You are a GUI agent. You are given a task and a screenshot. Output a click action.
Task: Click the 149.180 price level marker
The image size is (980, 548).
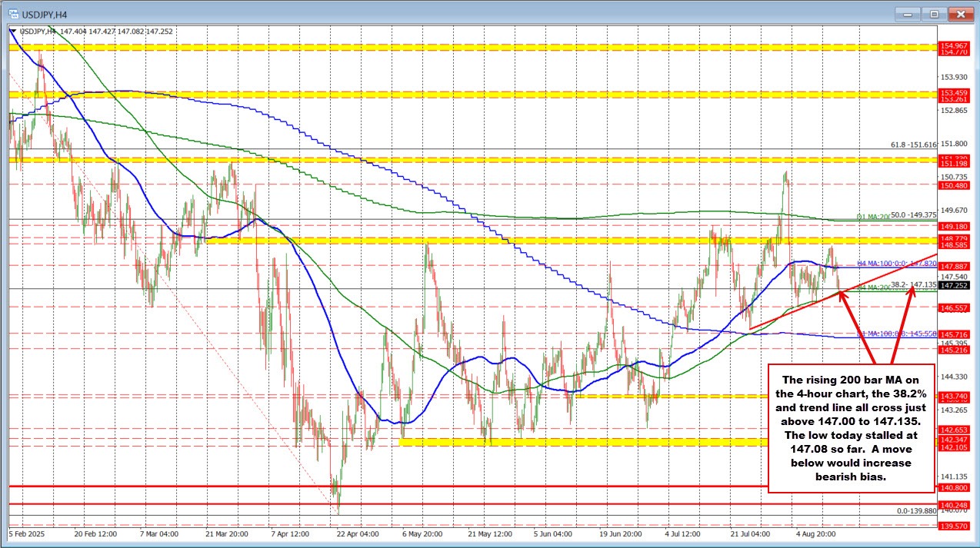pyautogui.click(x=953, y=226)
